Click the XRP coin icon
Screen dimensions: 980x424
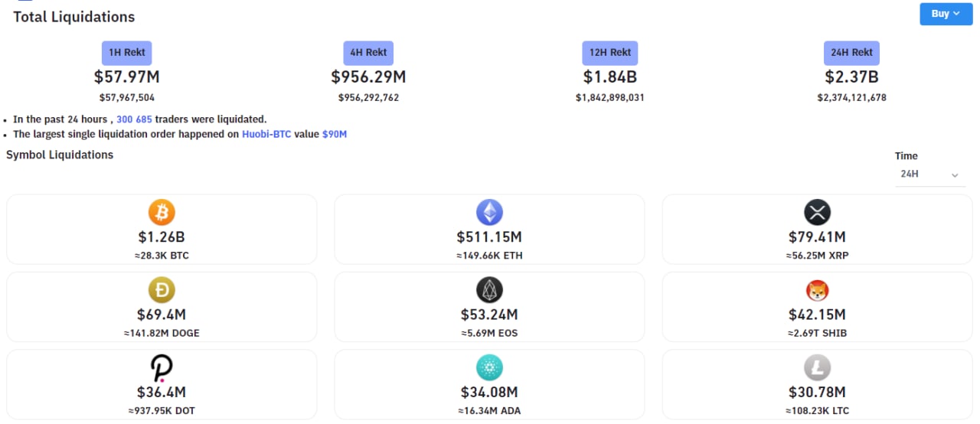817,212
